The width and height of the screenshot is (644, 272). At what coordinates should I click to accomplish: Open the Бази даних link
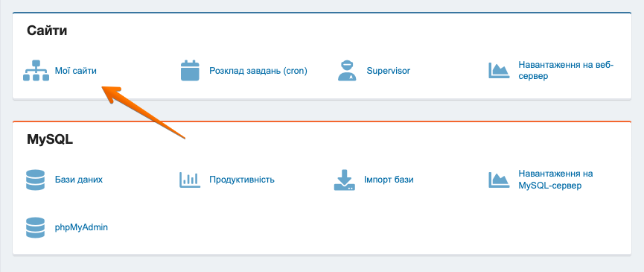(x=79, y=180)
